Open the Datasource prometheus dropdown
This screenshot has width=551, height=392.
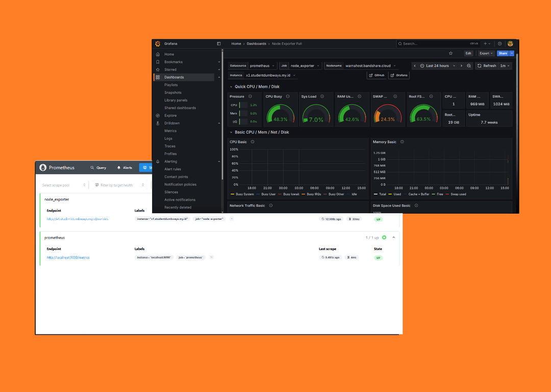(x=263, y=66)
